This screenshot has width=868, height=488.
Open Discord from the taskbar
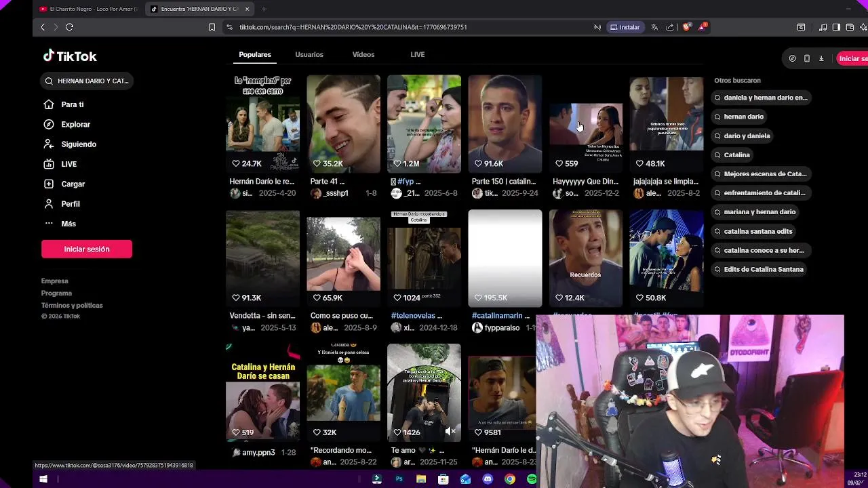488,479
